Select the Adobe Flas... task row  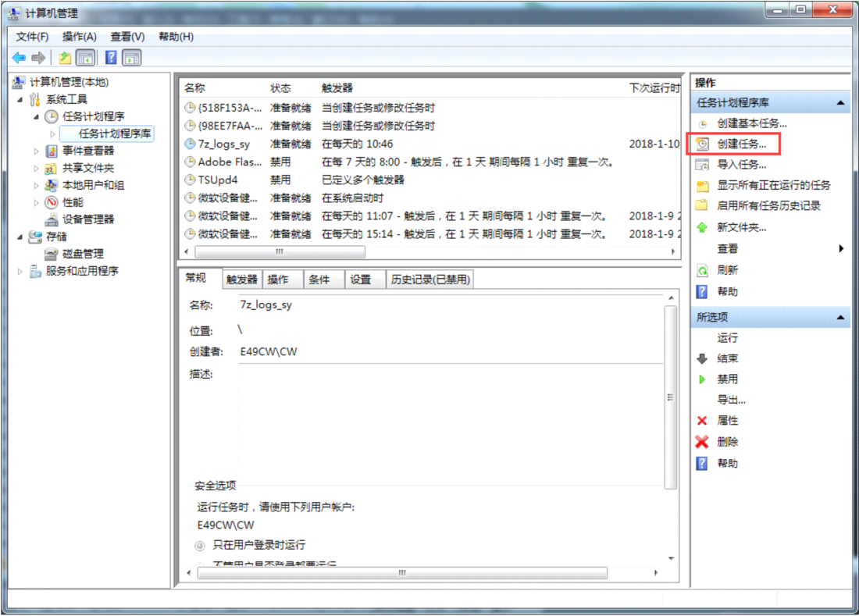point(430,162)
